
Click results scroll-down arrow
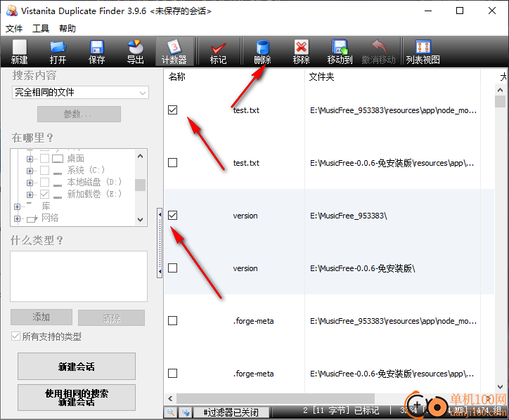(501, 386)
